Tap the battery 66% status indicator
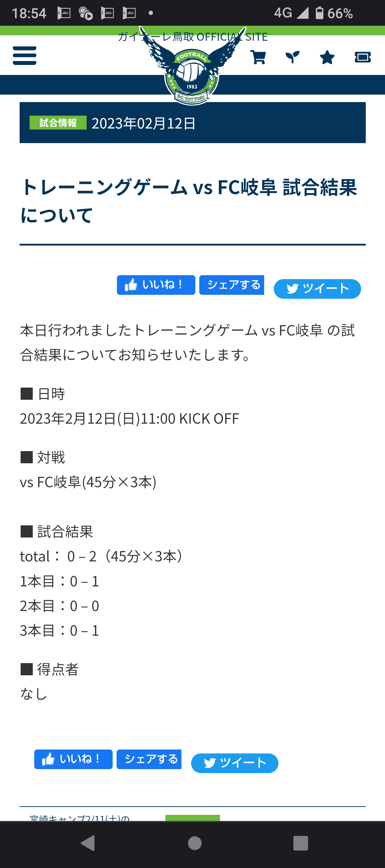Screen dimensions: 385x868 coord(334,13)
